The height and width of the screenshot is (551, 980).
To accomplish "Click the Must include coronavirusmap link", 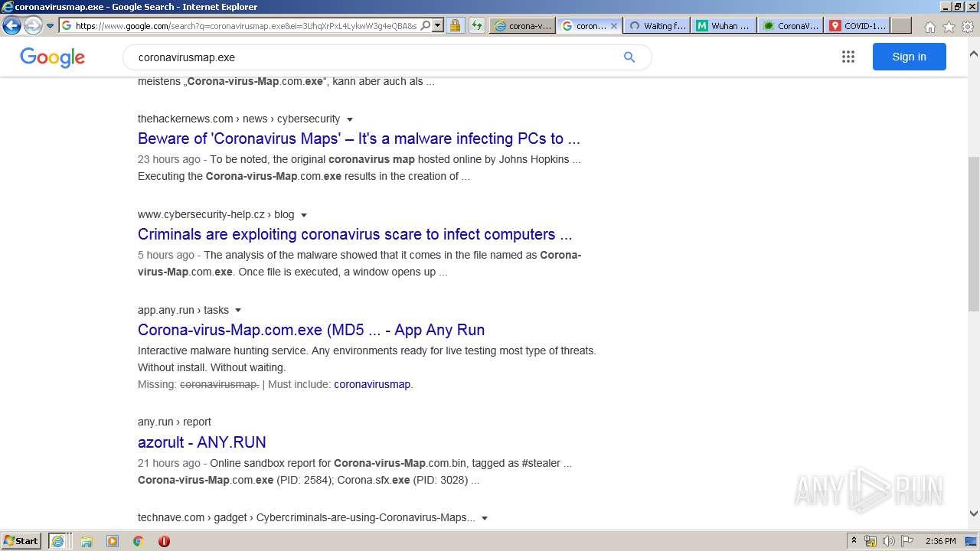I will click(372, 384).
